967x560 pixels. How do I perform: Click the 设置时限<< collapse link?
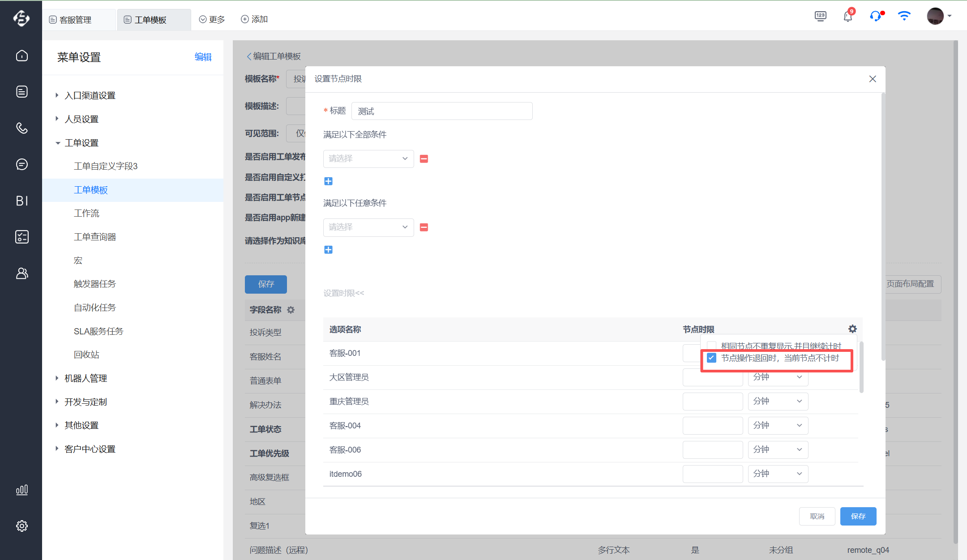pyautogui.click(x=344, y=293)
